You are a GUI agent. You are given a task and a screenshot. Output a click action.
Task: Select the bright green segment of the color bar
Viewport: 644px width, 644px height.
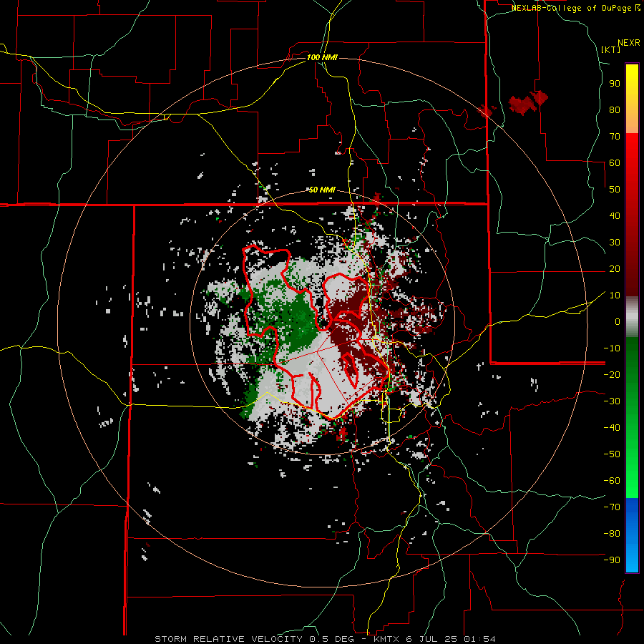coord(632,460)
